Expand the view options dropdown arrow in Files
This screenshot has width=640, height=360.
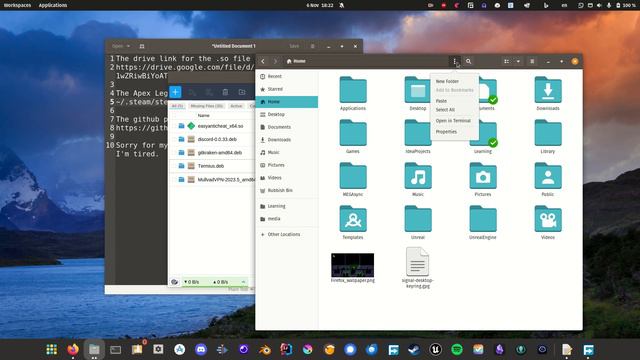pos(518,61)
